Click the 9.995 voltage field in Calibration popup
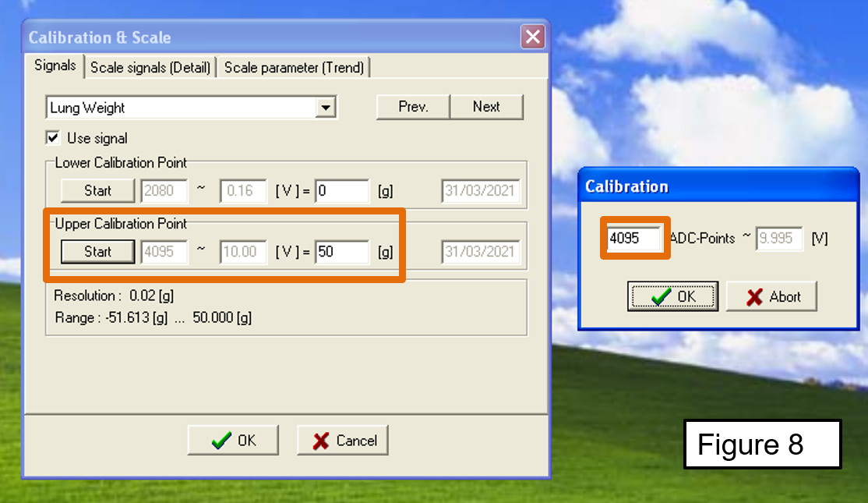 point(779,238)
